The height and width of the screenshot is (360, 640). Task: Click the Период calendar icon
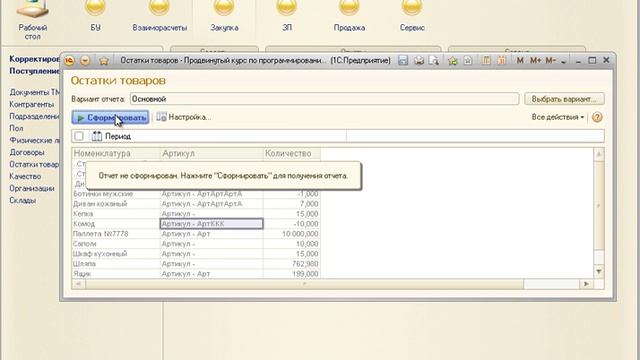pyautogui.click(x=97, y=136)
